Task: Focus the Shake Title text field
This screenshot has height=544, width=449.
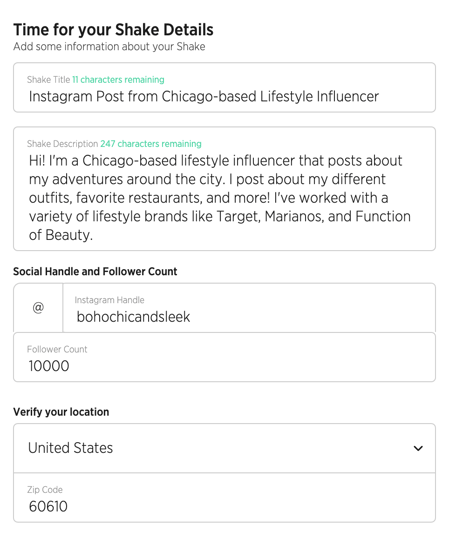Action: [x=224, y=87]
